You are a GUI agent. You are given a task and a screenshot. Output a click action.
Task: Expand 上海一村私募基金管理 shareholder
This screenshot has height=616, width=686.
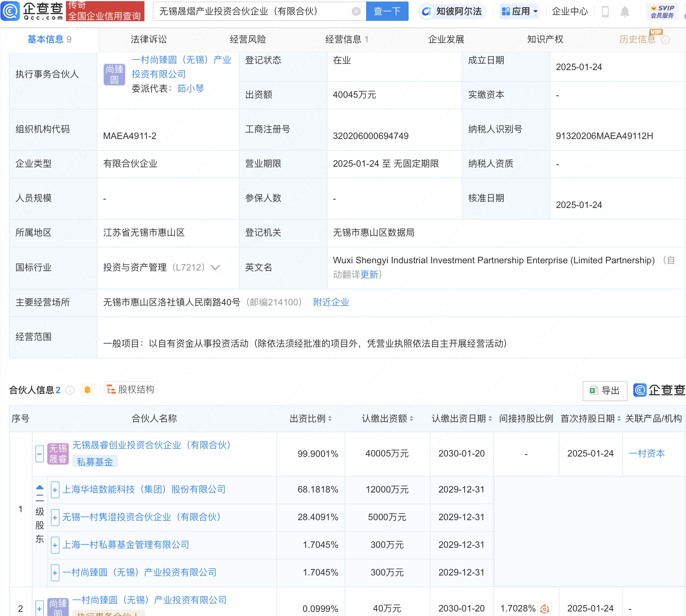[55, 545]
